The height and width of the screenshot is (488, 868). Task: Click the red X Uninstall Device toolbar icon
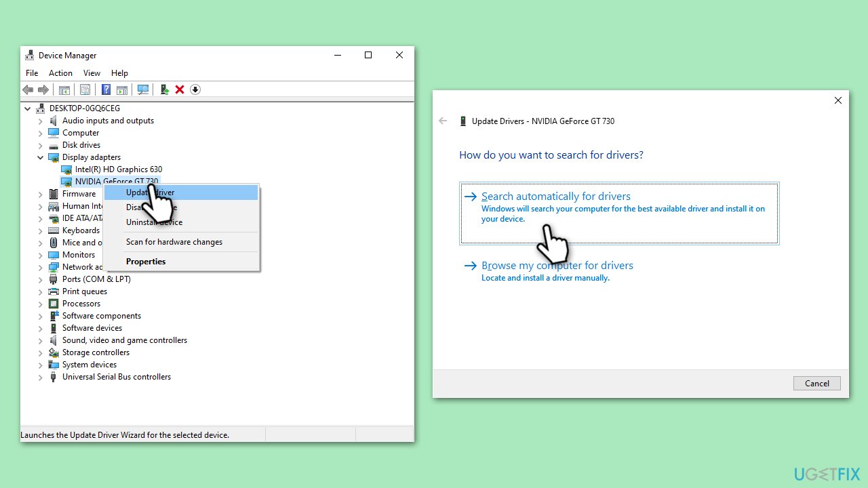point(180,89)
